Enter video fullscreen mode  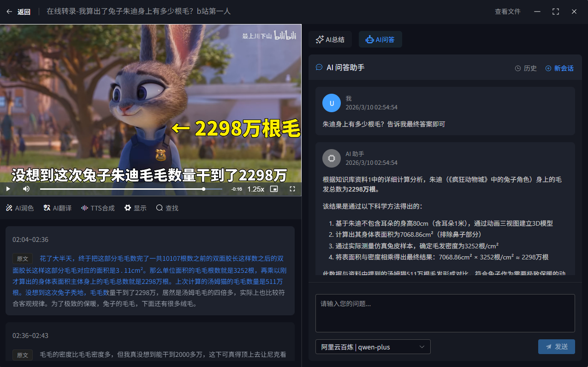point(292,189)
